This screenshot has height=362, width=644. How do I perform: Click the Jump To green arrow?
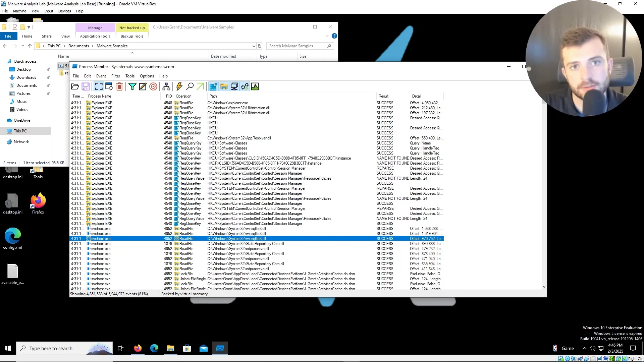[200, 87]
